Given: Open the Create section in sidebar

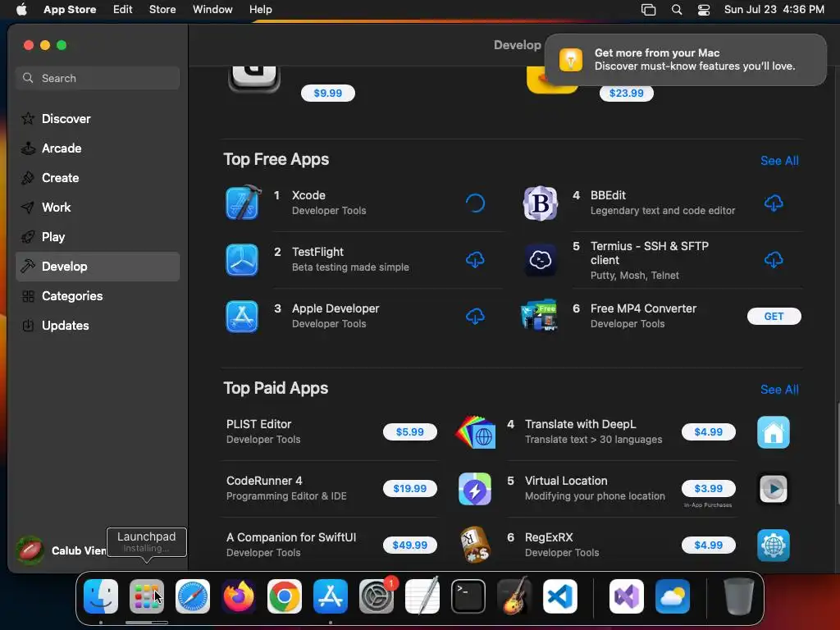Looking at the screenshot, I should 98,178.
